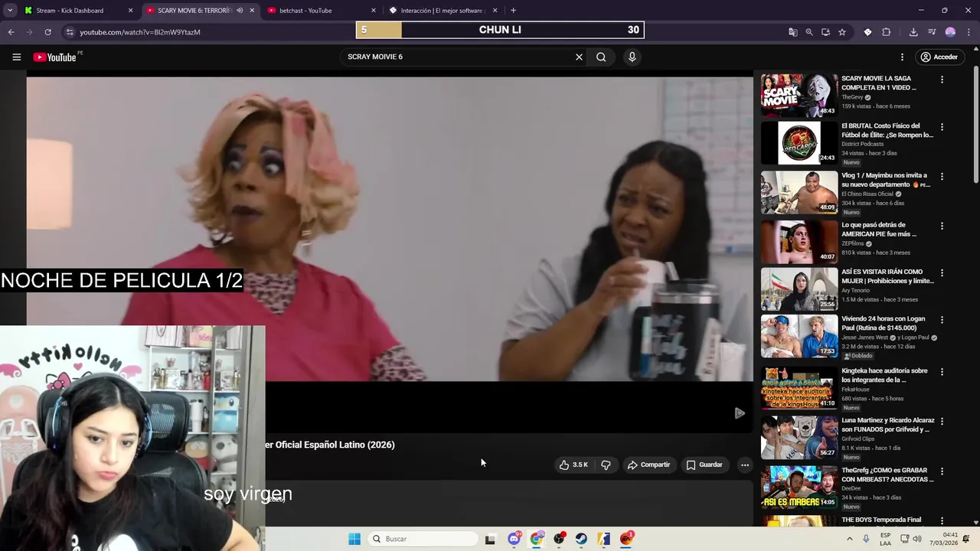Open options menu for Logan Paul video

point(942,320)
